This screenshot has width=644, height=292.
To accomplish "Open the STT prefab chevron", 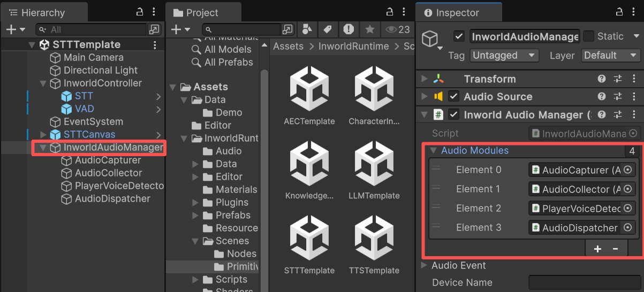I will 158,96.
